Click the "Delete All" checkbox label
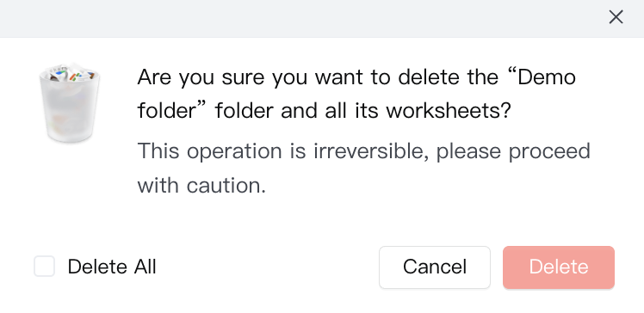The image size is (644, 313). (112, 267)
